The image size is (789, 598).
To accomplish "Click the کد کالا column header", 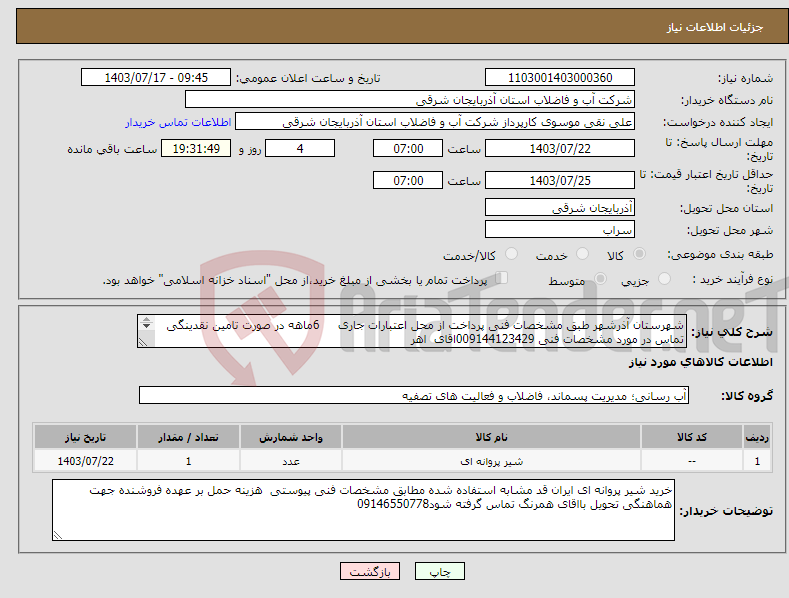I will point(692,437).
